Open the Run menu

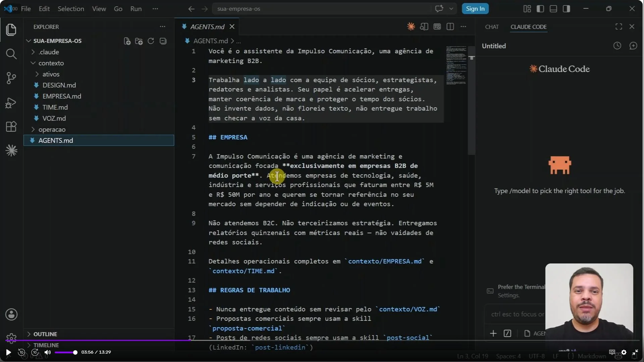click(x=136, y=9)
